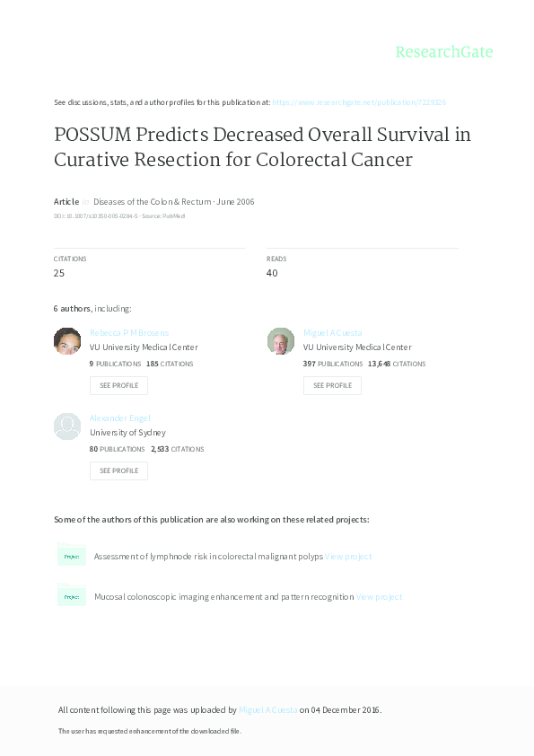Click SEE PROFILE under Miguel A Cuesta
Screen dimensions: 534x756
click(332, 385)
